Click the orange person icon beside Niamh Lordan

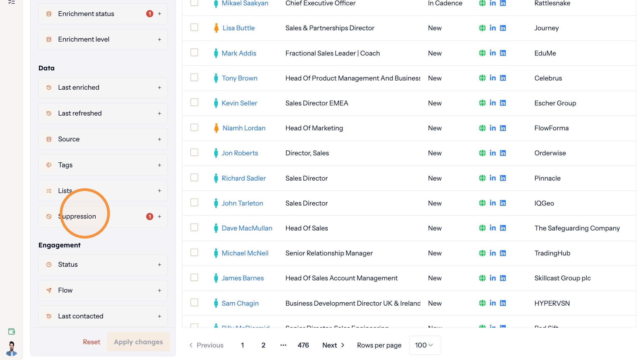click(216, 128)
